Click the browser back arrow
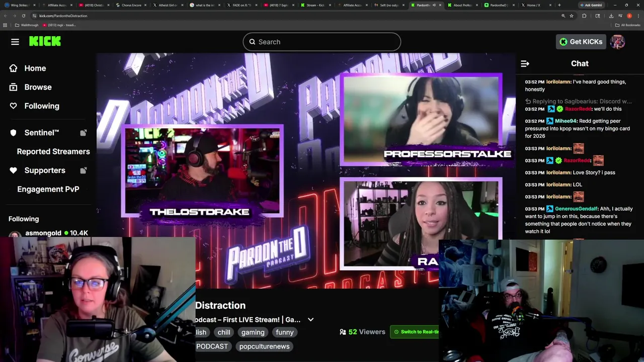644x362 pixels. 5,16
